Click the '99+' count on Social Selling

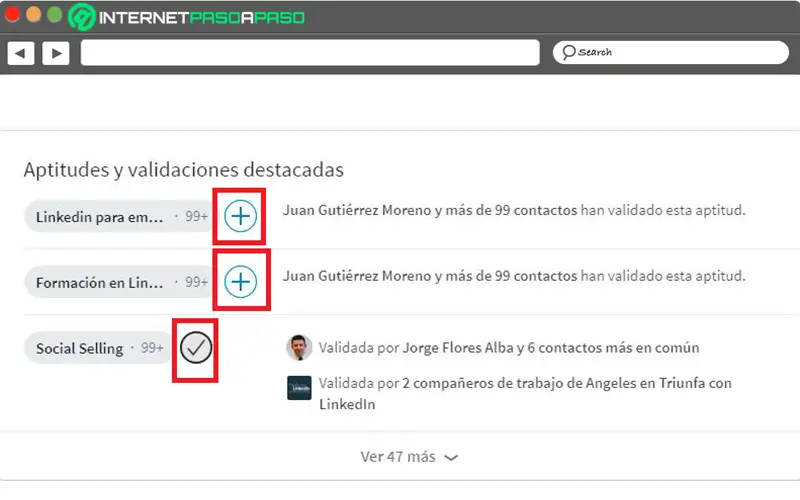tap(152, 348)
